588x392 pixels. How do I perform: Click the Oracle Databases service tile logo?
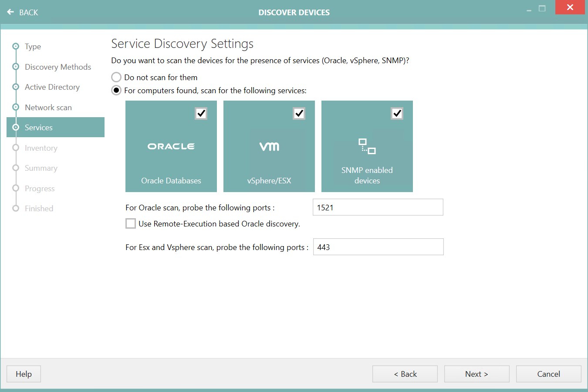[x=171, y=146]
